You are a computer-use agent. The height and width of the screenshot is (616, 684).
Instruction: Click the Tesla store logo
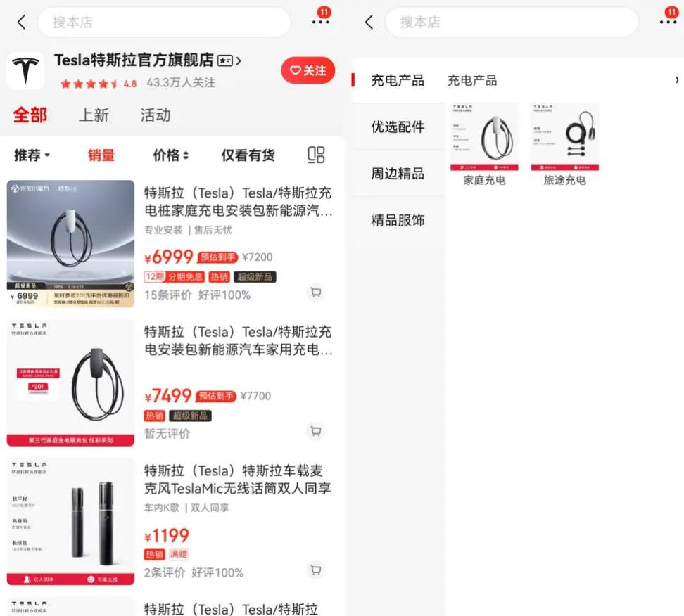pyautogui.click(x=26, y=70)
